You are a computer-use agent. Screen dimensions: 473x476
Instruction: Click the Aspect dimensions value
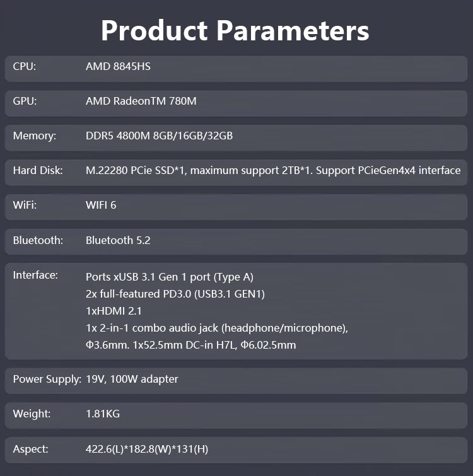147,449
